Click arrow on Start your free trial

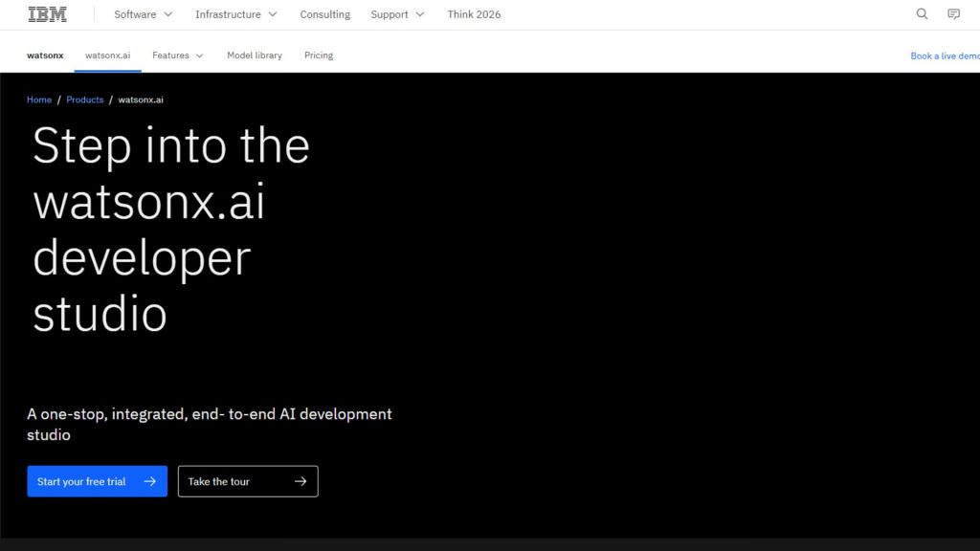(150, 481)
